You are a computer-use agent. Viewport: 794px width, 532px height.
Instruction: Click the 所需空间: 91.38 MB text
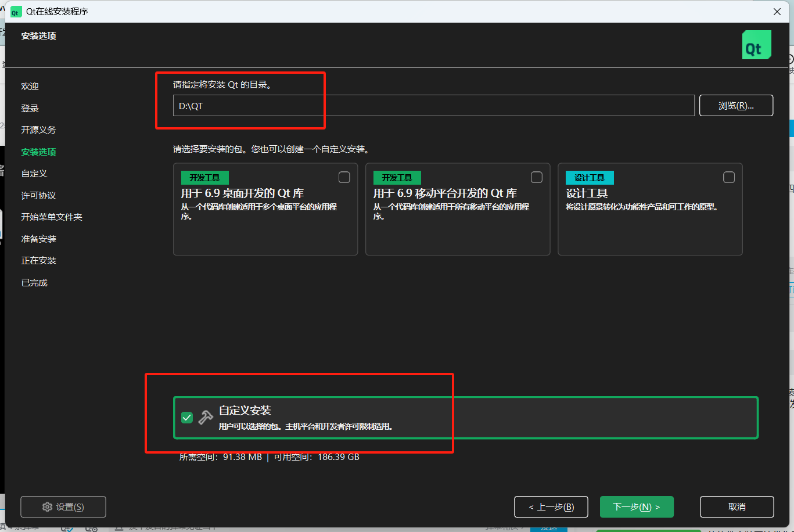[221, 457]
